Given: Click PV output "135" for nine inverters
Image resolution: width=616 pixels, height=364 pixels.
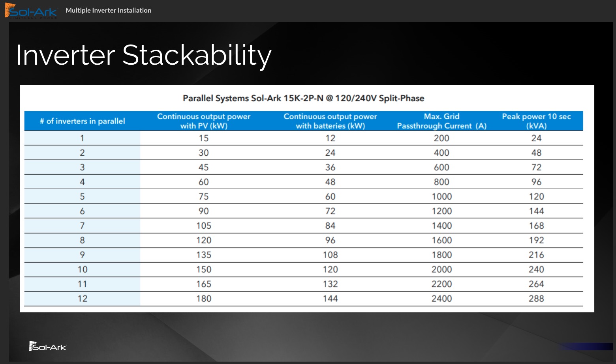Looking at the screenshot, I should tap(204, 255).
